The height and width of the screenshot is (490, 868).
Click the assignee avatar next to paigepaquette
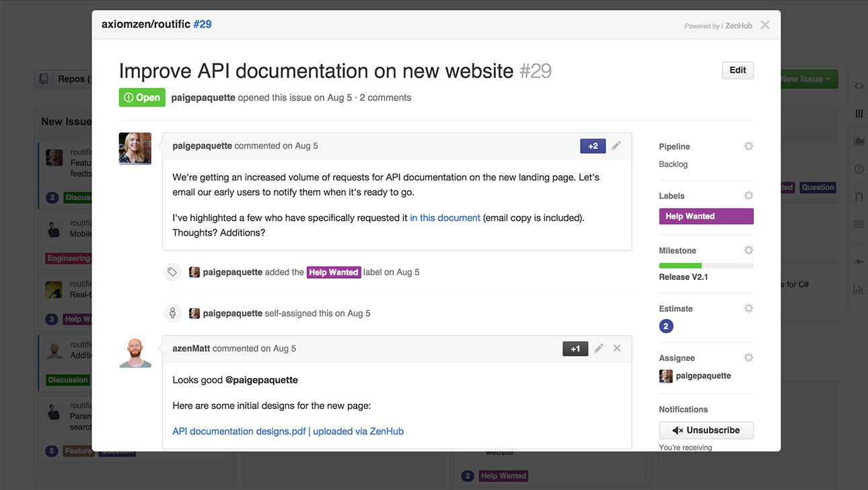click(x=665, y=376)
